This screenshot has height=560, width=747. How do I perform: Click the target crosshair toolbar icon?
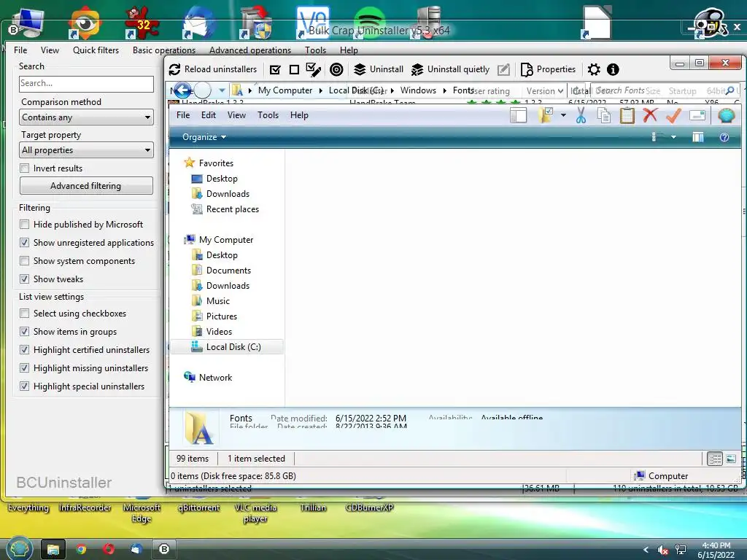(336, 70)
